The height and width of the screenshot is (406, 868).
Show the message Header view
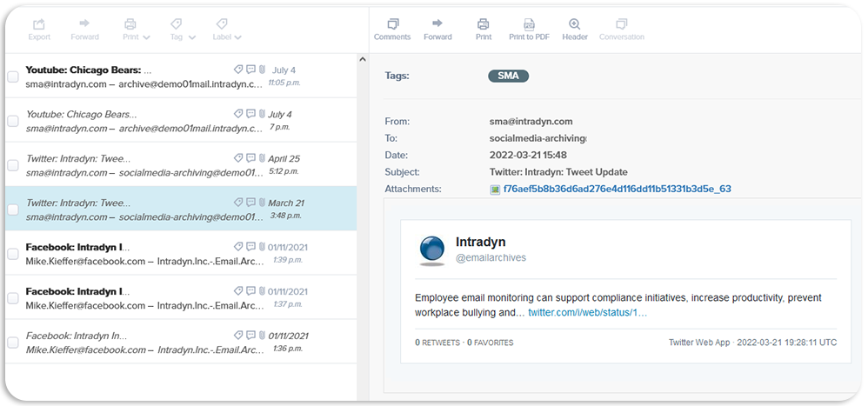coord(574,24)
